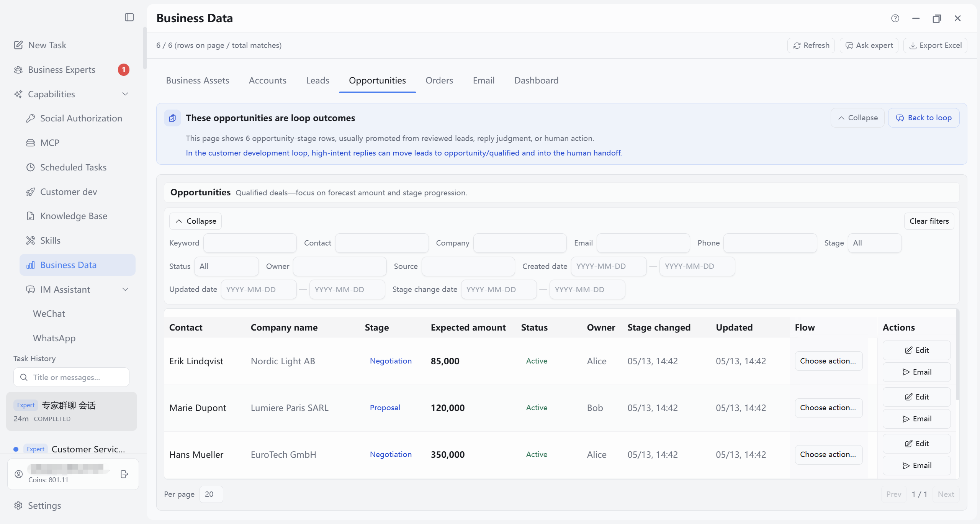The width and height of the screenshot is (980, 524).
Task: Click the loop outcomes banner icon
Action: (172, 118)
